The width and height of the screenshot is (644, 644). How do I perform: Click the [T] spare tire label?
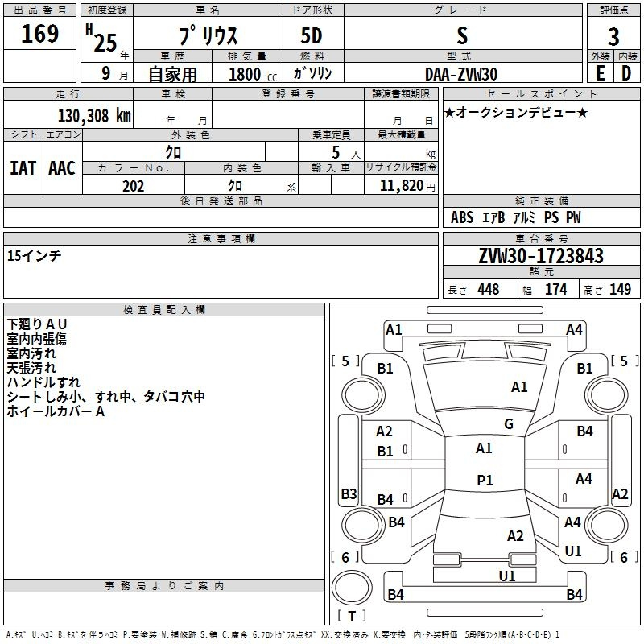[x=352, y=616]
